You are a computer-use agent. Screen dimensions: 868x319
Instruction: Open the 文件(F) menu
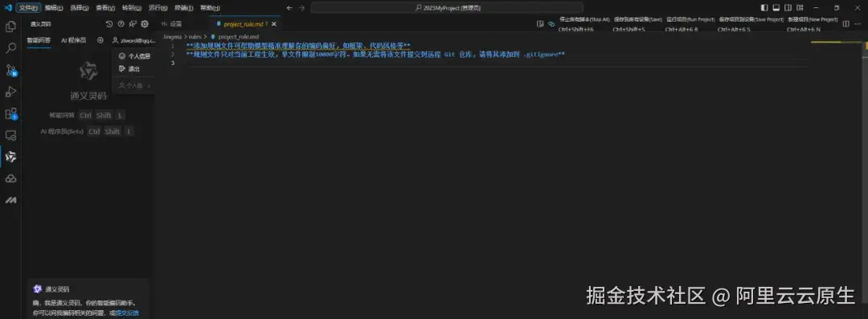27,8
